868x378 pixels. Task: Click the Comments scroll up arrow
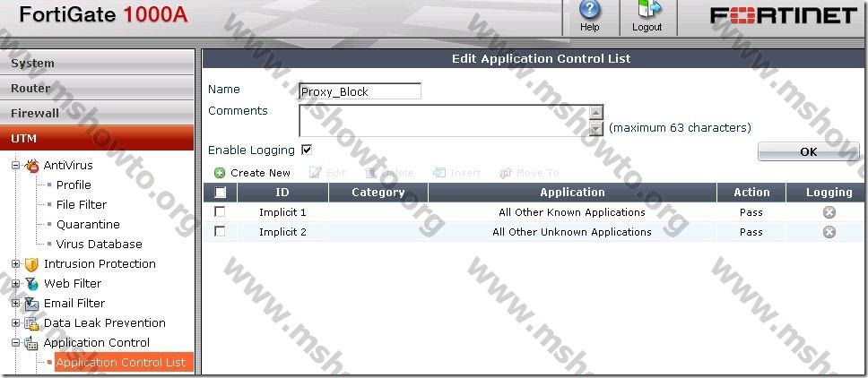596,113
